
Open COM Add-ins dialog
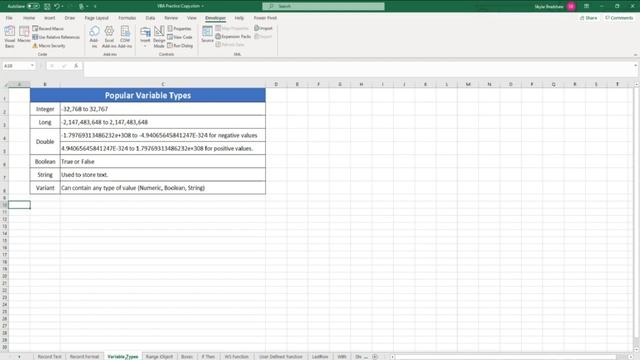[125, 37]
